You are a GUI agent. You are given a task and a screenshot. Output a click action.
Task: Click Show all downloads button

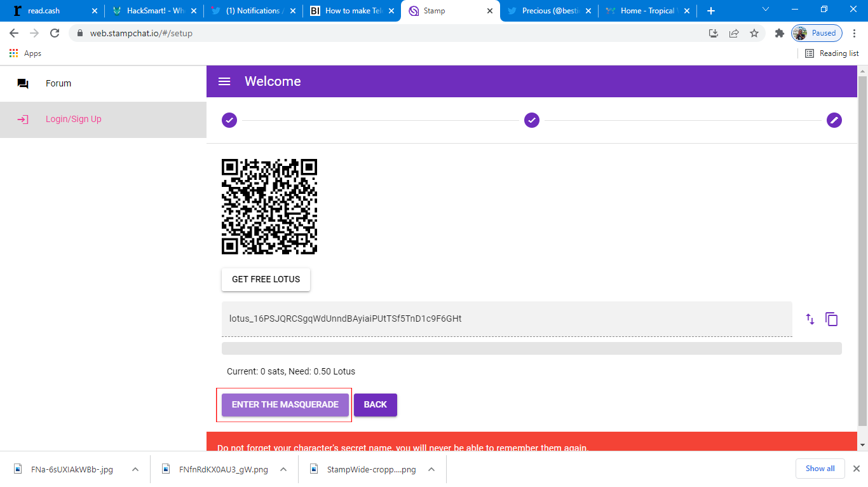[x=820, y=469]
